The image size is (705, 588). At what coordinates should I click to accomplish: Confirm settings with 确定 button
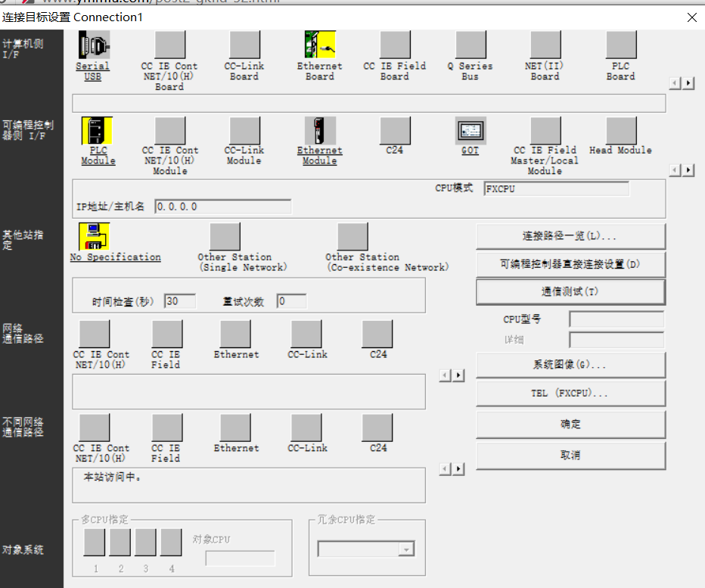pos(570,425)
